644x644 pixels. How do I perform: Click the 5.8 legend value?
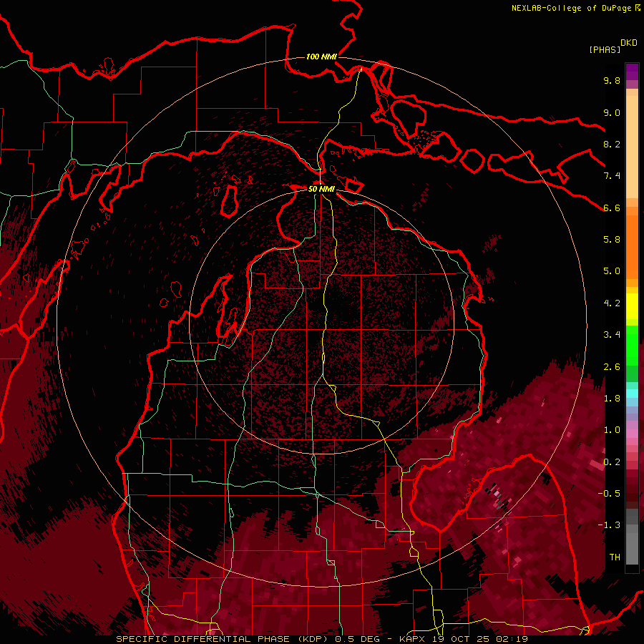tap(612, 240)
